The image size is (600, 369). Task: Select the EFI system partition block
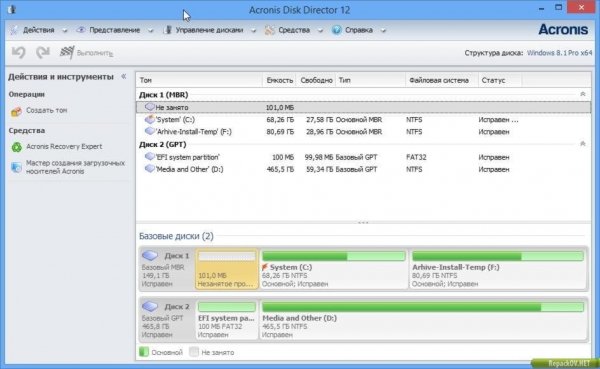[x=227, y=320]
